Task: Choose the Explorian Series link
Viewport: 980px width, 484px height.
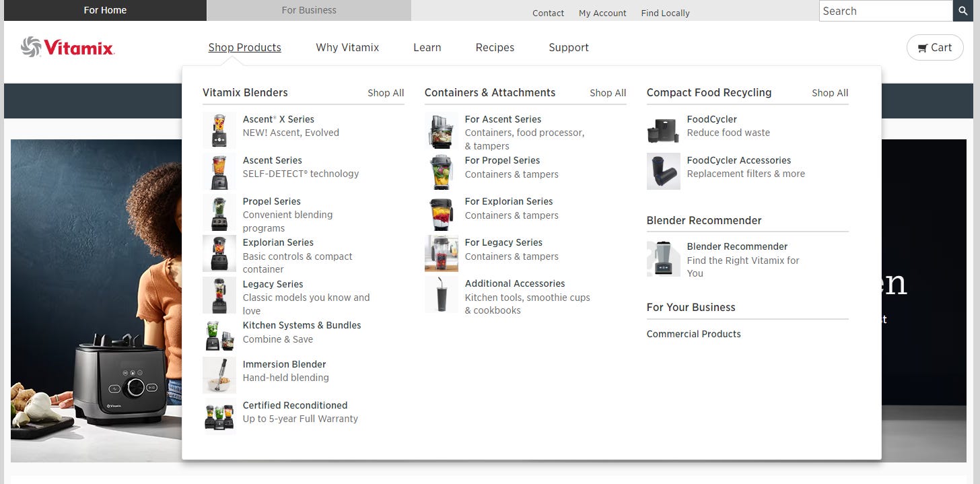Action: (x=278, y=242)
